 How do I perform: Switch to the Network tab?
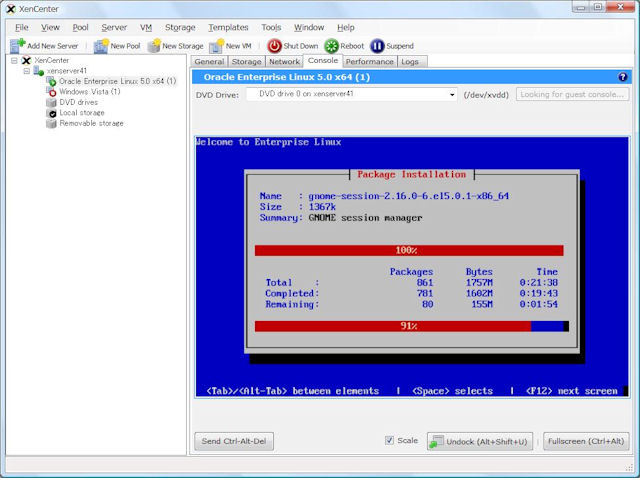pyautogui.click(x=284, y=62)
